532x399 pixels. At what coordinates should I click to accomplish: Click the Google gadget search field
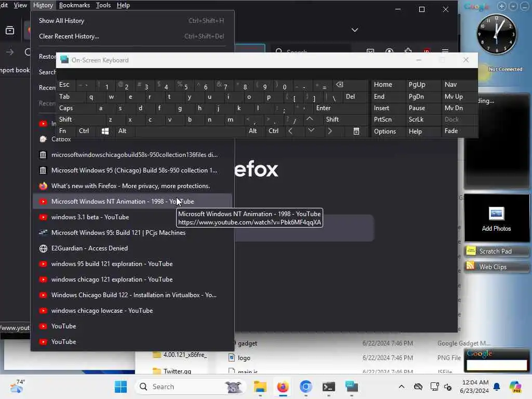497,365
